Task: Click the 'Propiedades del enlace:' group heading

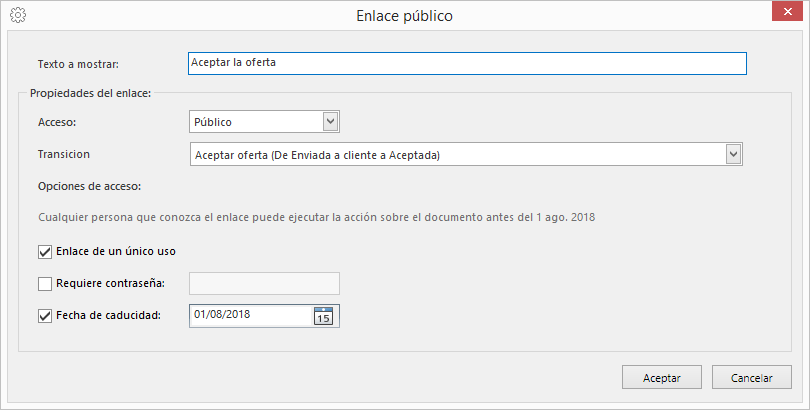Action: point(90,93)
